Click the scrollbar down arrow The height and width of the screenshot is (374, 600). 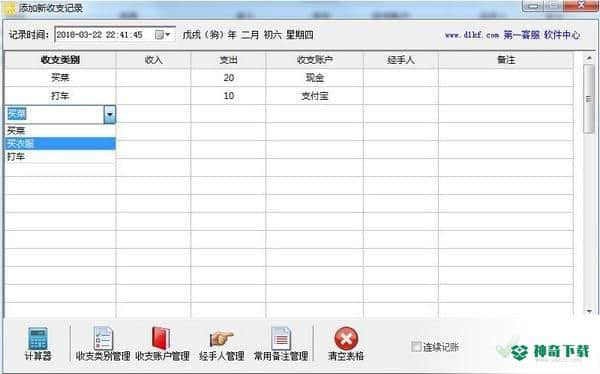[589, 311]
